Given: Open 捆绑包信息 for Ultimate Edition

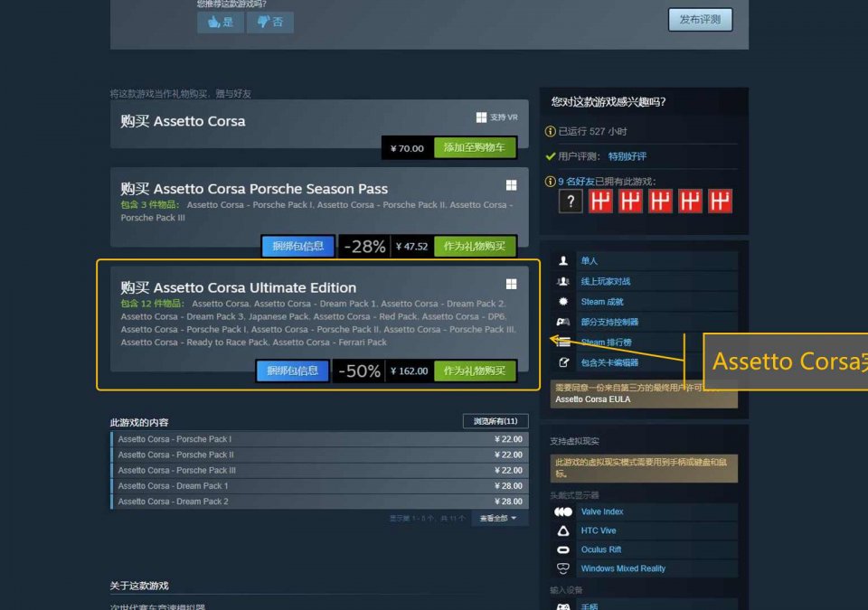Looking at the screenshot, I should 292,371.
